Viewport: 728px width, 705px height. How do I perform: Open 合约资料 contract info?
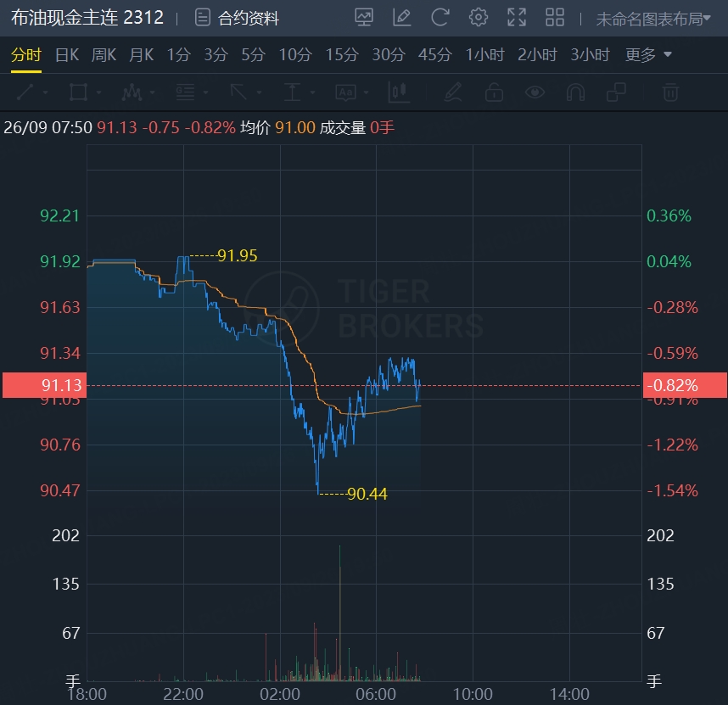[238, 18]
